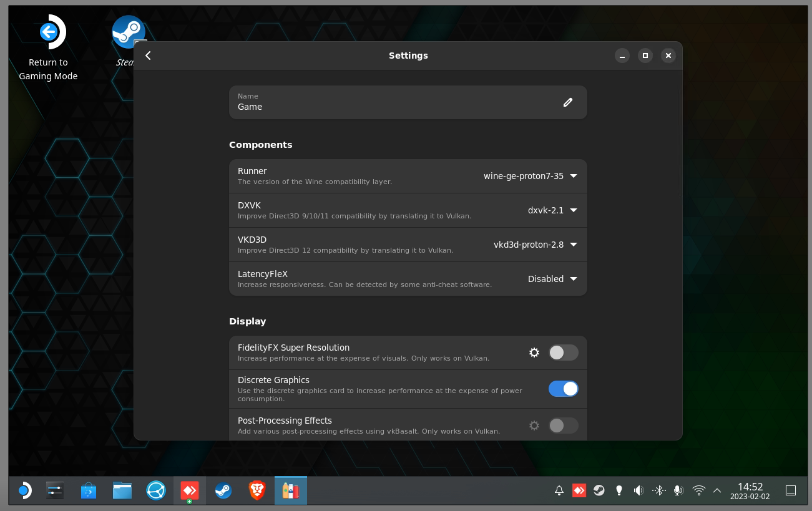Screen dimensions: 812x511
Task: Open Return to Gaming Mode desktop shortcut
Action: [x=48, y=47]
